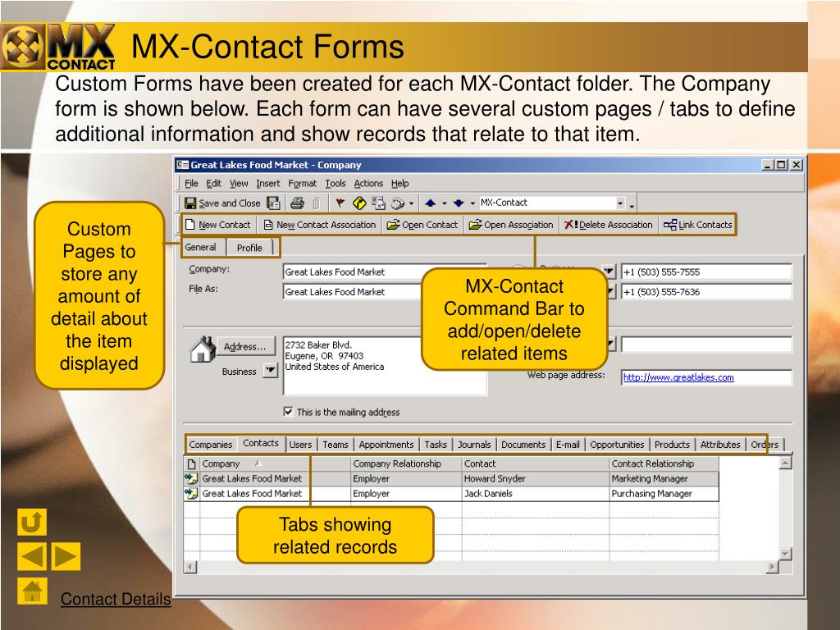Open next item dropdown arrow

click(472, 203)
